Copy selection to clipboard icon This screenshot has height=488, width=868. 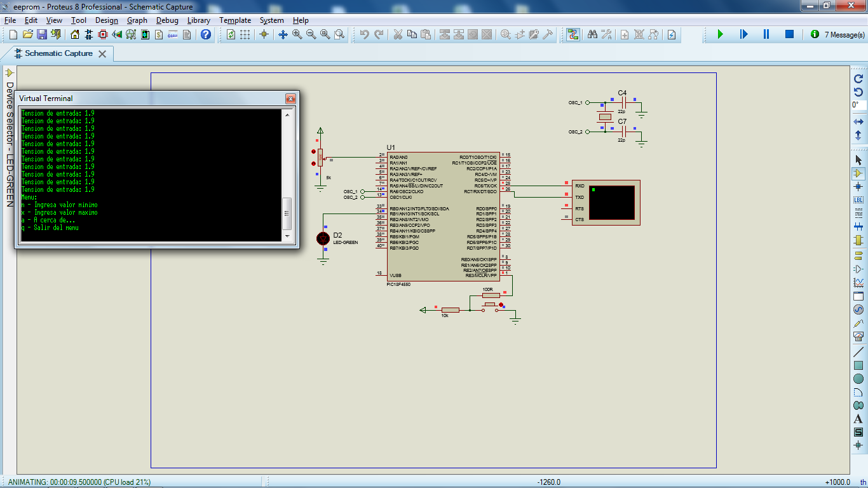coord(412,34)
